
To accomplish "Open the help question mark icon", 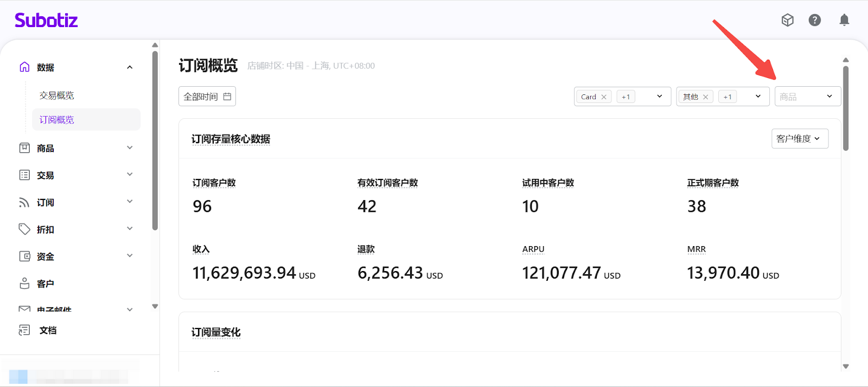I will tap(814, 20).
